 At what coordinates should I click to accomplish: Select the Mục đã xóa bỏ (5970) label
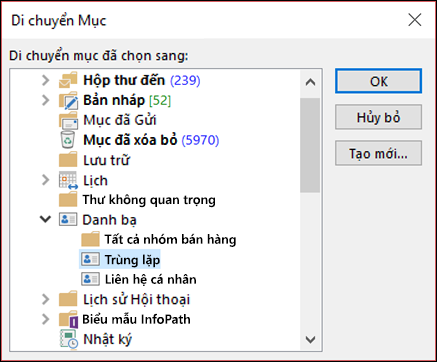(151, 140)
